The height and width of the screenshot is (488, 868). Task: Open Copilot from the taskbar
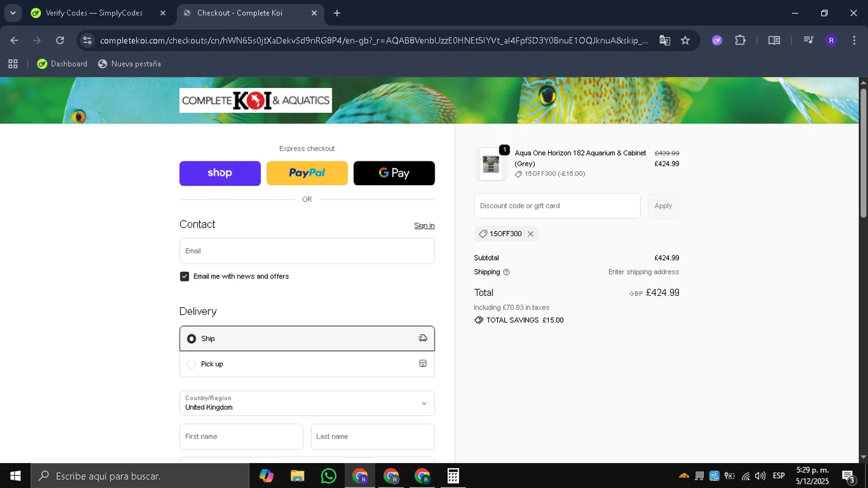coord(266,476)
